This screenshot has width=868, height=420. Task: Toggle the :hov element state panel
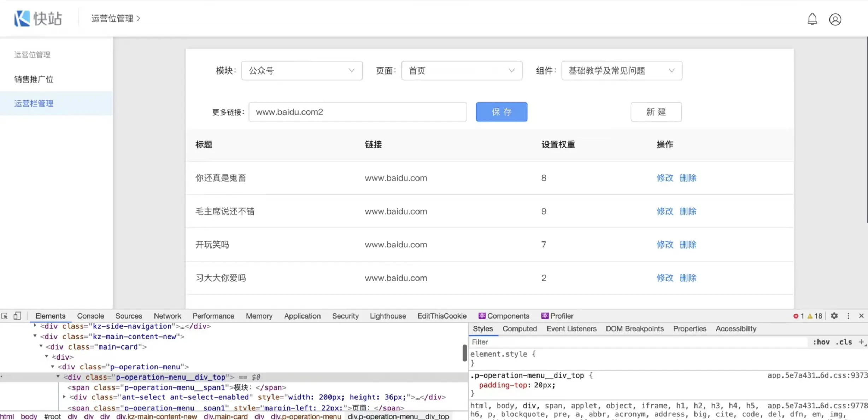[x=821, y=342]
